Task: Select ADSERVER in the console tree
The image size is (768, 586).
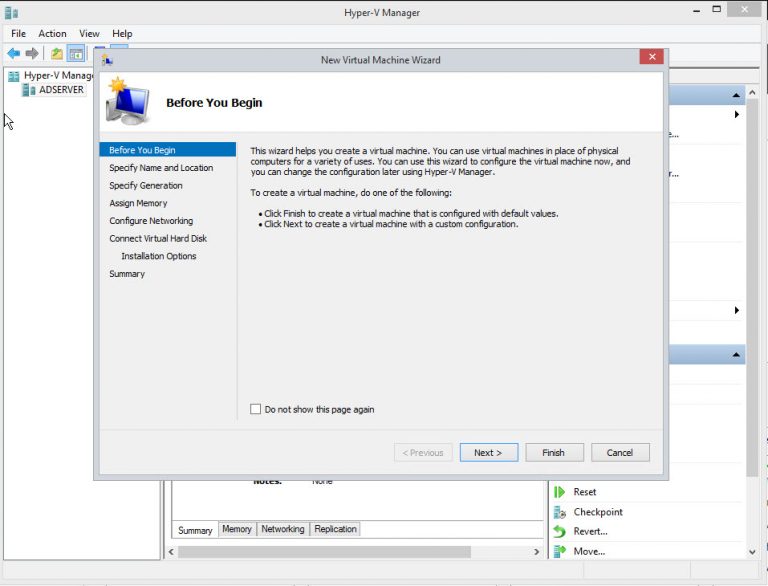Action: tap(61, 90)
